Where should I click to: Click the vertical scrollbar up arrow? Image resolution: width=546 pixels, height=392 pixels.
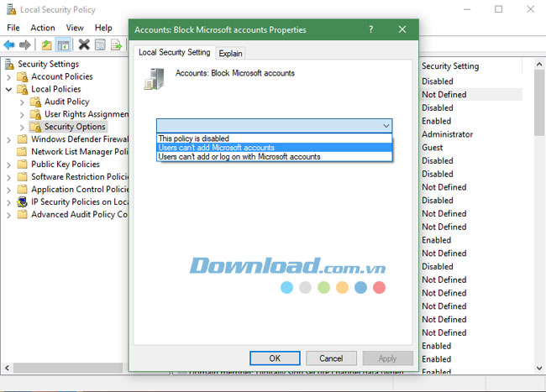tap(539, 64)
